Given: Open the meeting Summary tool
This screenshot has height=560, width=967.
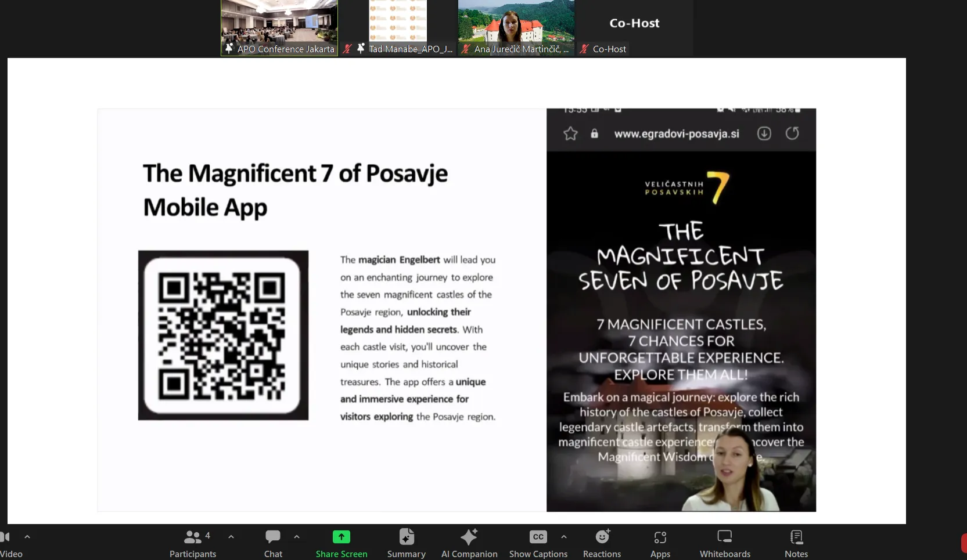Looking at the screenshot, I should click(x=407, y=543).
